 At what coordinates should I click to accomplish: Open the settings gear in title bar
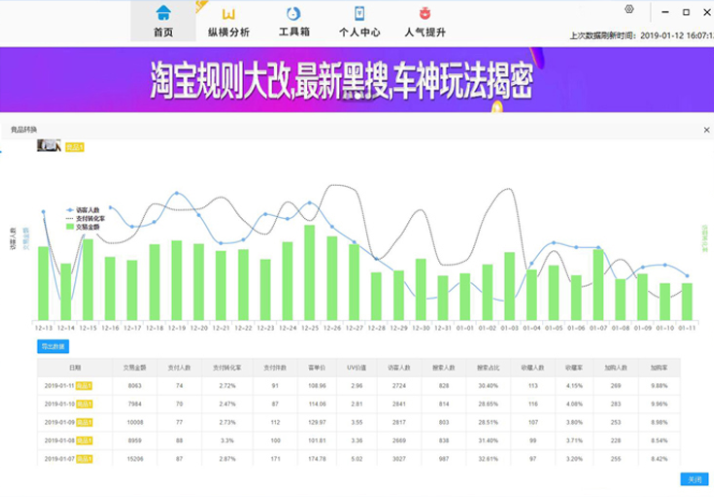[x=629, y=10]
